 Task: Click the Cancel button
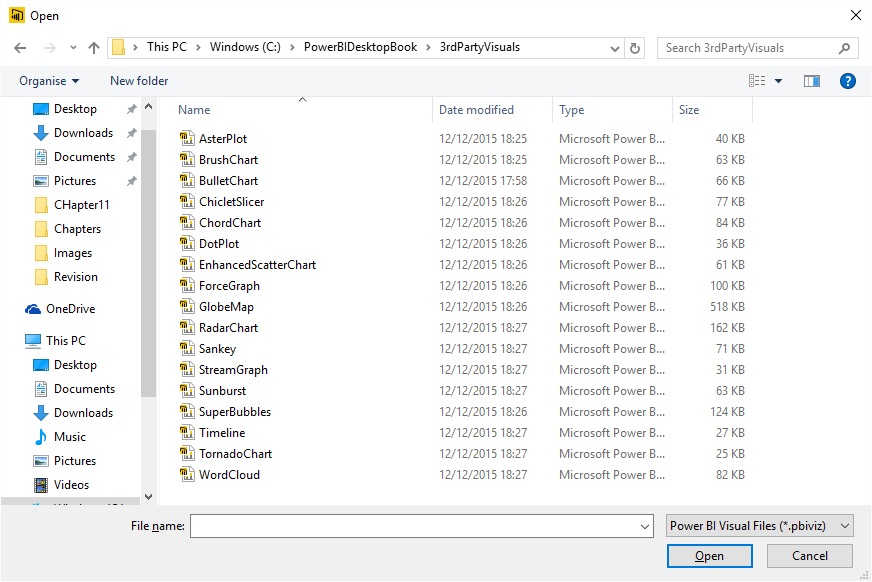point(810,556)
